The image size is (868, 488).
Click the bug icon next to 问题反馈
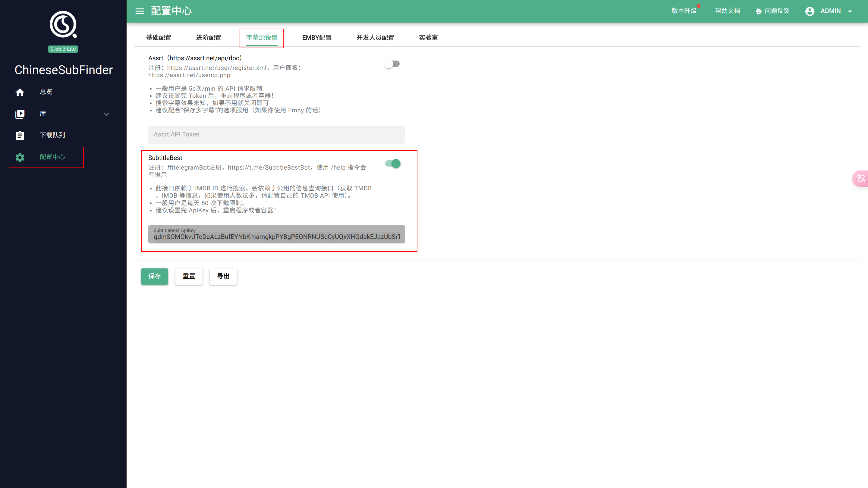(x=759, y=11)
